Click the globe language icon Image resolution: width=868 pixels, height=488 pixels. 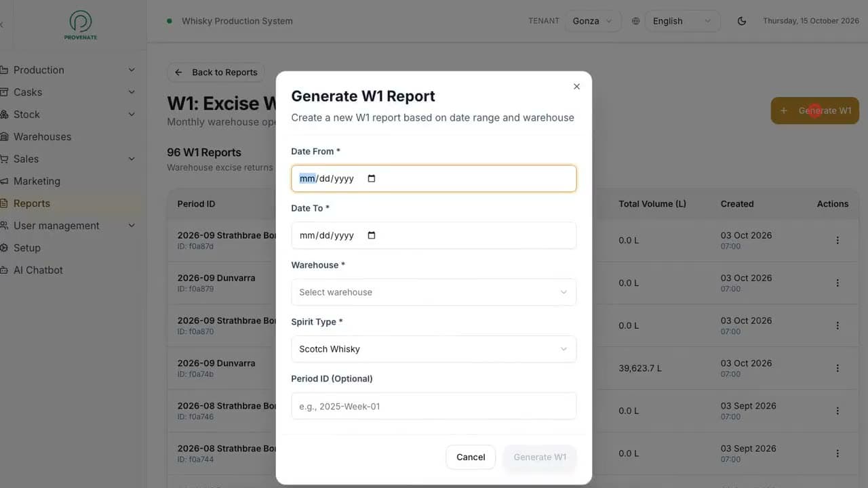[635, 21]
